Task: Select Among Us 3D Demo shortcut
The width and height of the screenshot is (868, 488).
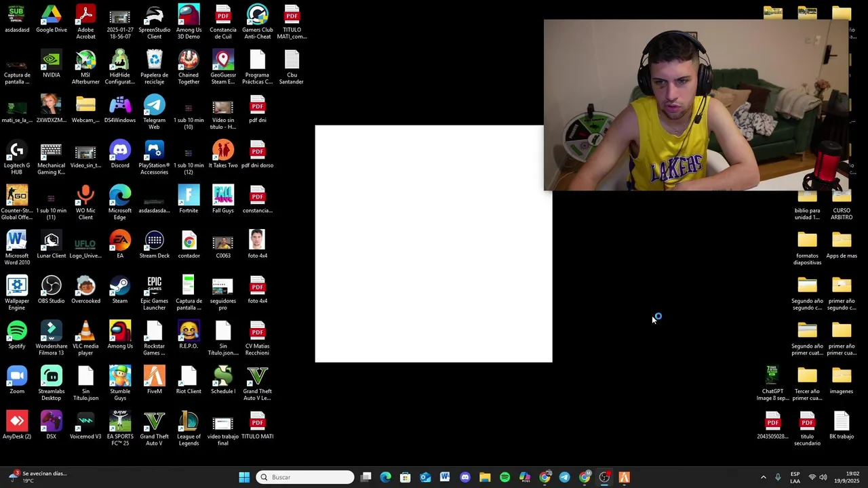Action: pos(189,22)
